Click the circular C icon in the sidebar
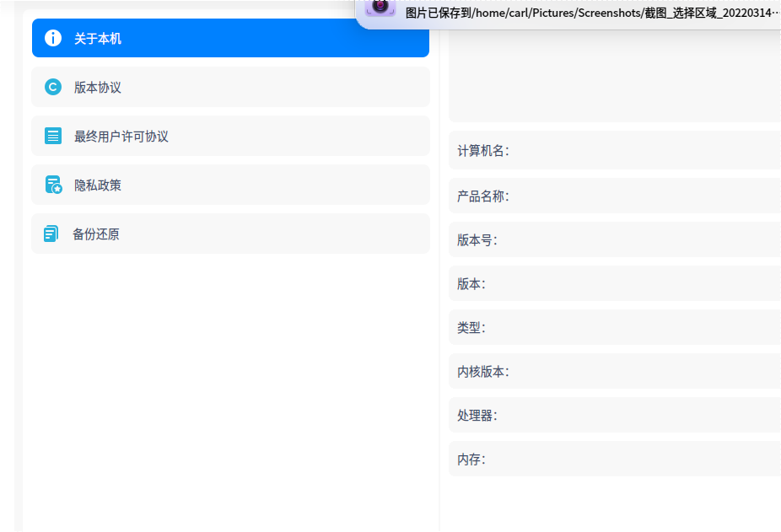This screenshot has width=781, height=532. coord(53,87)
